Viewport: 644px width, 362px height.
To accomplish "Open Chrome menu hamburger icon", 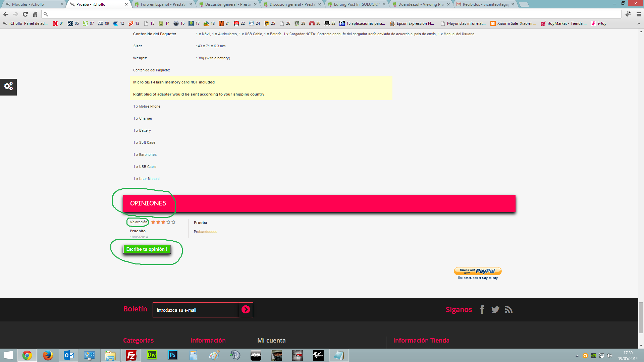I will point(639,14).
